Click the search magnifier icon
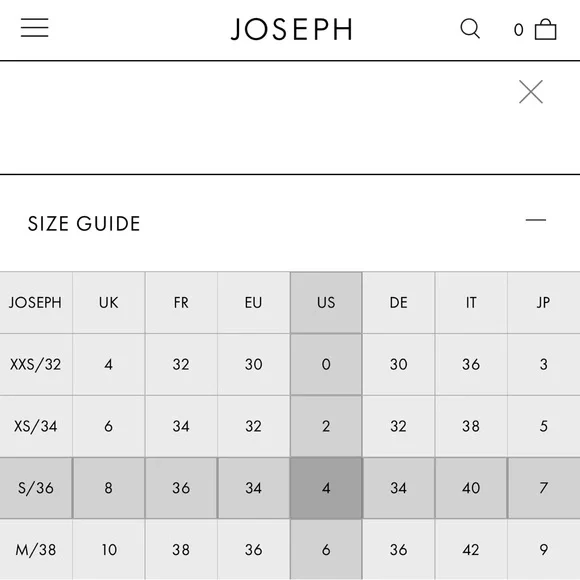 click(470, 28)
